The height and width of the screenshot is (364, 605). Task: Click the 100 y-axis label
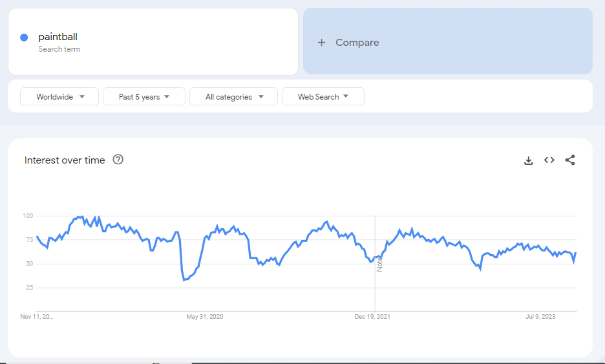click(28, 216)
